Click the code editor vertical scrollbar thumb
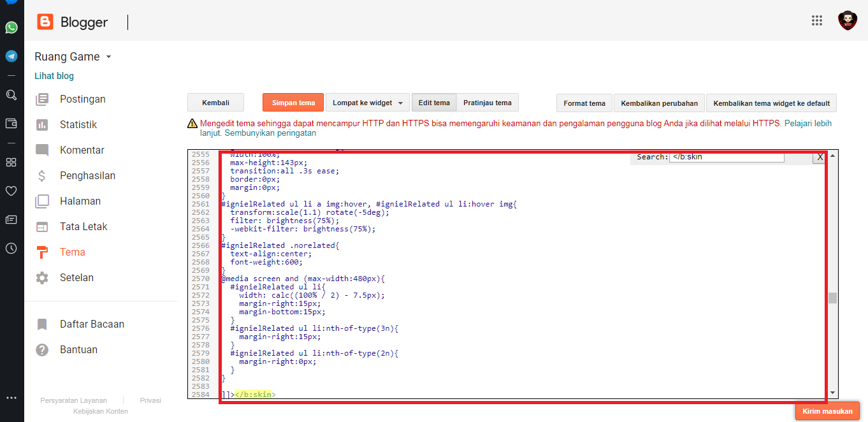Screen dimensions: 868x422 click(832, 298)
